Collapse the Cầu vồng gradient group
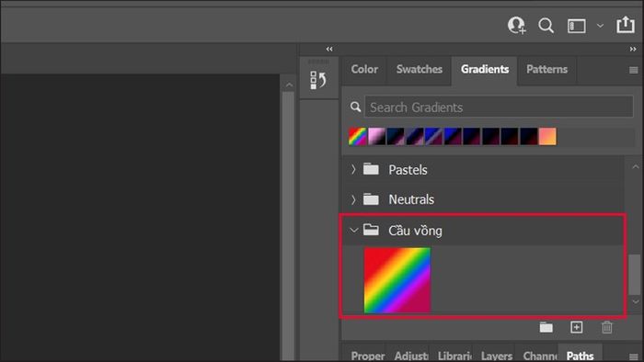The width and height of the screenshot is (644, 362). (x=353, y=231)
